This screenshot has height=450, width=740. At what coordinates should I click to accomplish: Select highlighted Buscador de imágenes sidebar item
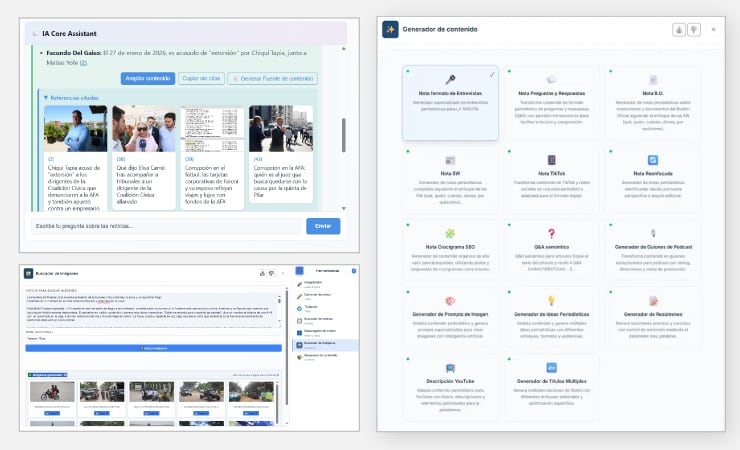(x=325, y=345)
